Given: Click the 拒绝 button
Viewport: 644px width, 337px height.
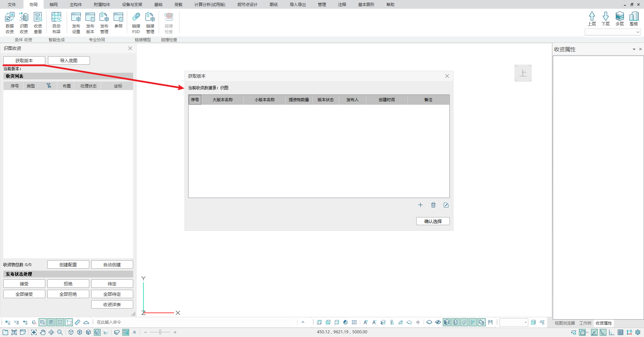Looking at the screenshot, I should pos(68,283).
